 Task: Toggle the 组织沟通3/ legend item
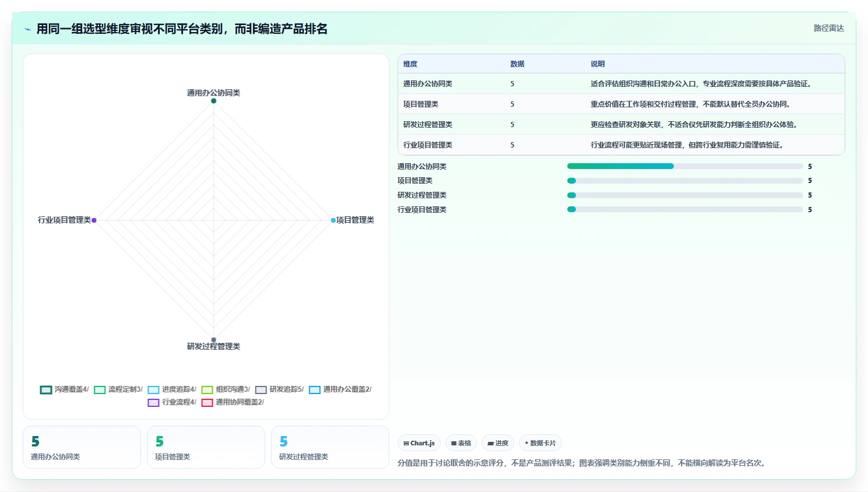(x=226, y=389)
